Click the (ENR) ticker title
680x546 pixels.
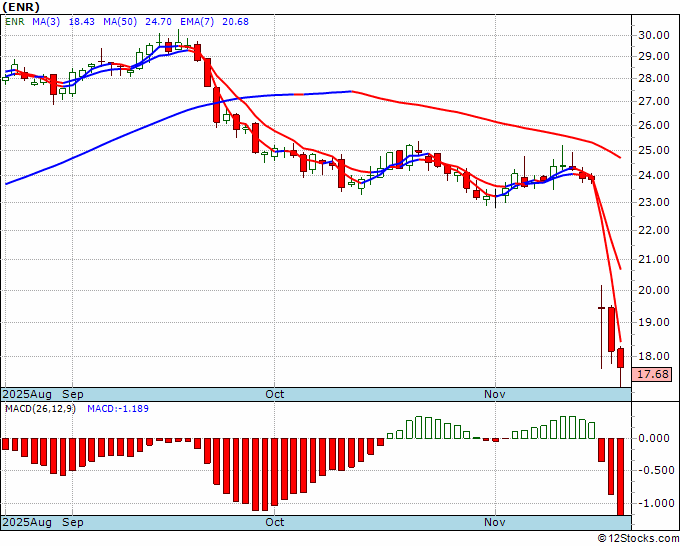coord(21,7)
